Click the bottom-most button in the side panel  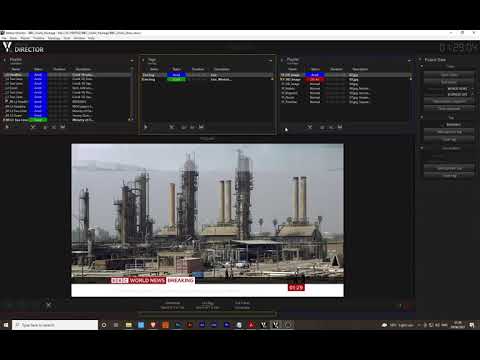449,176
